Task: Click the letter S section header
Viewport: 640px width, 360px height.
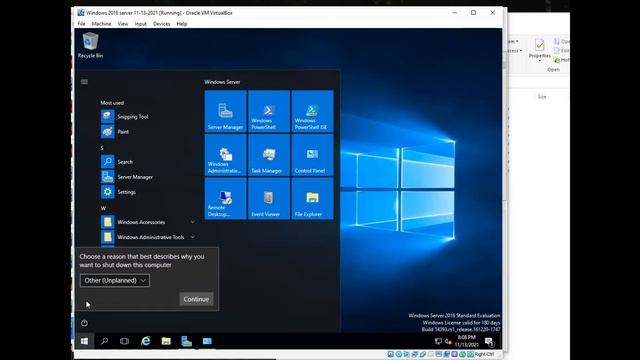Action: (102, 148)
